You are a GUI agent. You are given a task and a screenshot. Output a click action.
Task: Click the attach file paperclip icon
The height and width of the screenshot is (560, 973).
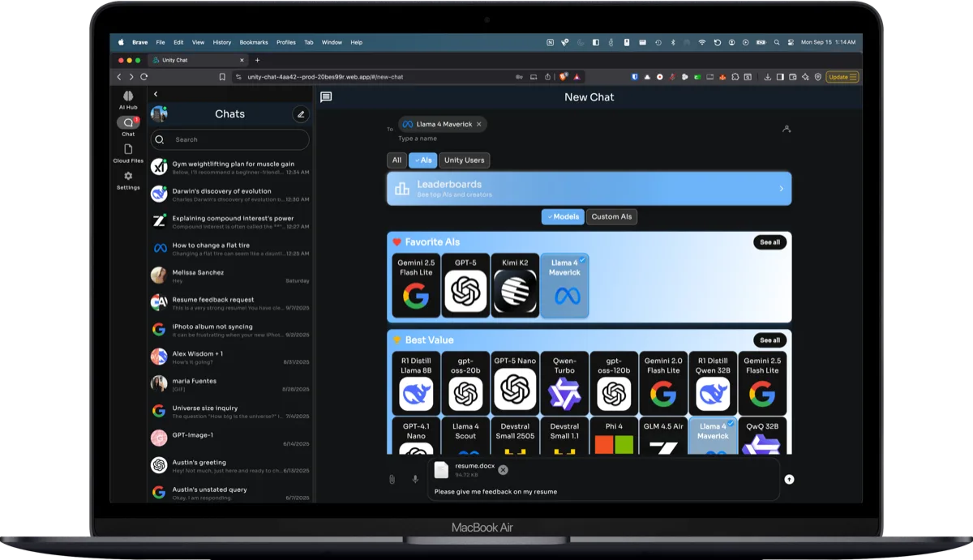coord(392,479)
